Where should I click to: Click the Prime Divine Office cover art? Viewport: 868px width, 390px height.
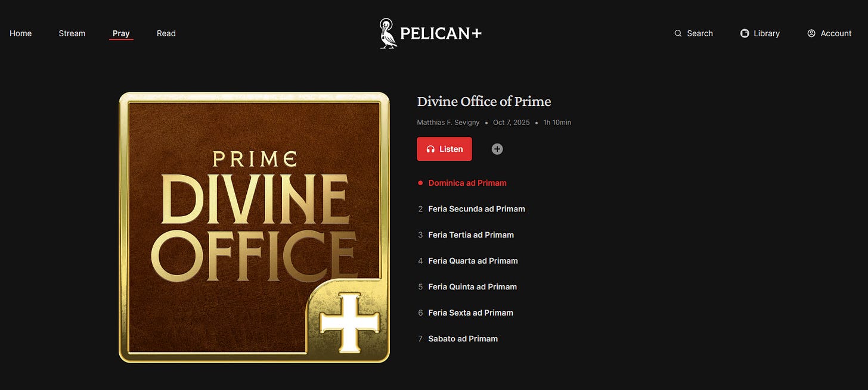(254, 227)
